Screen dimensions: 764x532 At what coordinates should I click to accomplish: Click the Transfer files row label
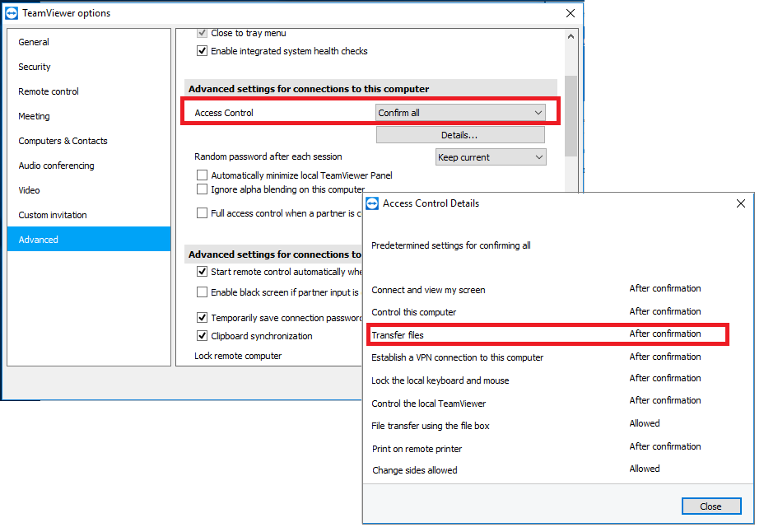coord(398,335)
